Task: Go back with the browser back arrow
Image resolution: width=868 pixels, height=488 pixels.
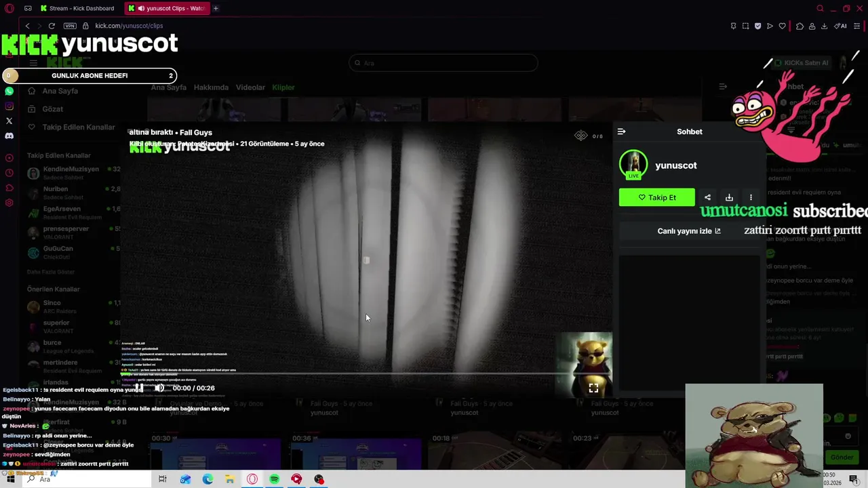Action: pyautogui.click(x=27, y=26)
